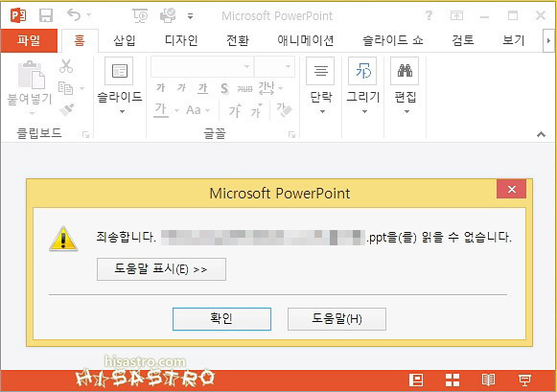Screen dimensions: 557x392
Task: Toggle underline 가 formatting
Action: pyautogui.click(x=202, y=88)
